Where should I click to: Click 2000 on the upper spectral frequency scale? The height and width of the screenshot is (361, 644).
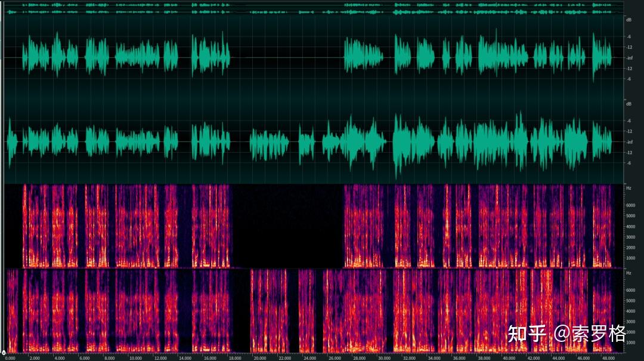tap(630, 248)
